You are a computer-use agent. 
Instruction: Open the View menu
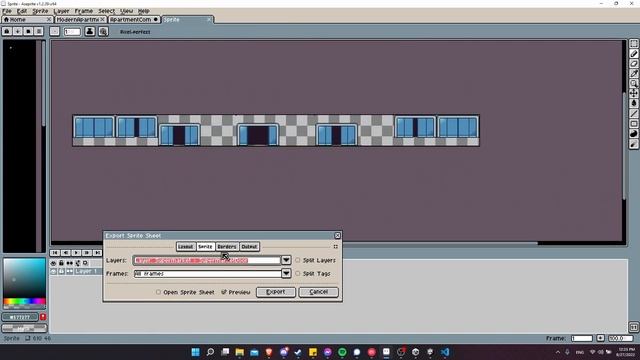coord(127,11)
